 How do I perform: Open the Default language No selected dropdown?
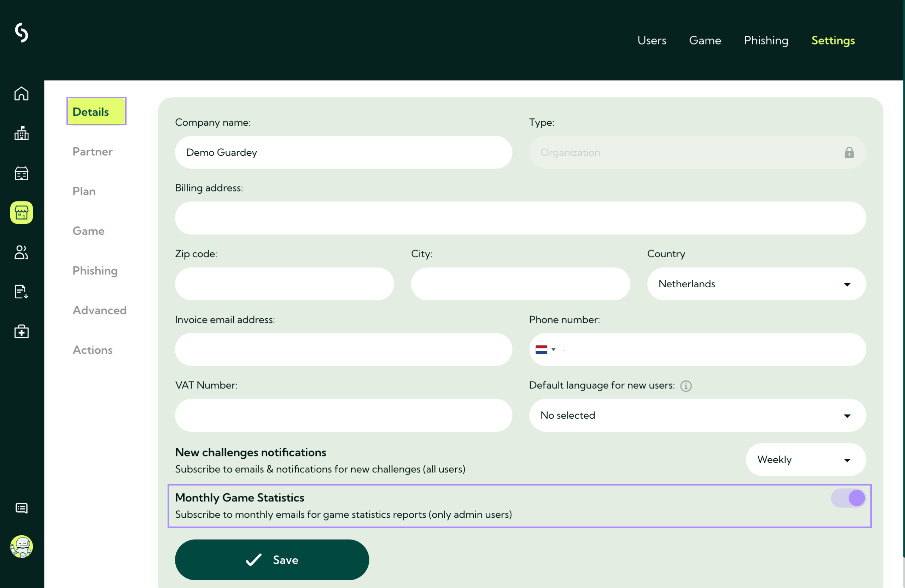coord(697,415)
